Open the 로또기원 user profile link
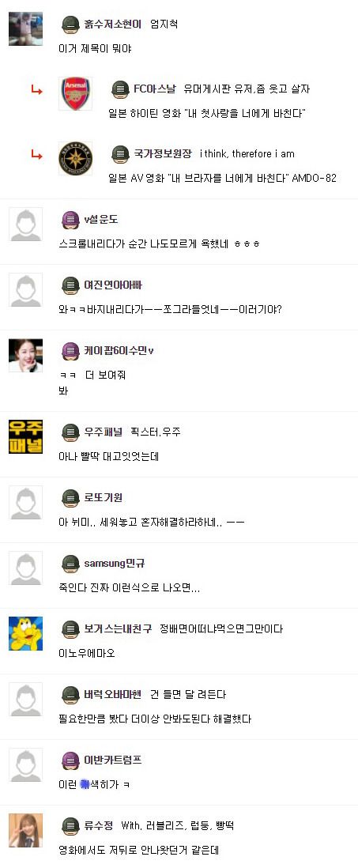The height and width of the screenshot is (868, 358). [x=103, y=498]
